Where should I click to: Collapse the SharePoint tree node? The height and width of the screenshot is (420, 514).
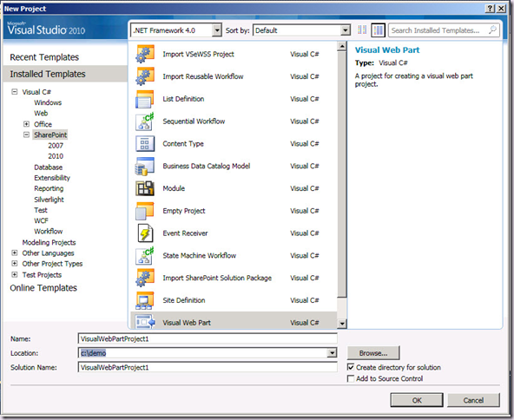coord(26,135)
